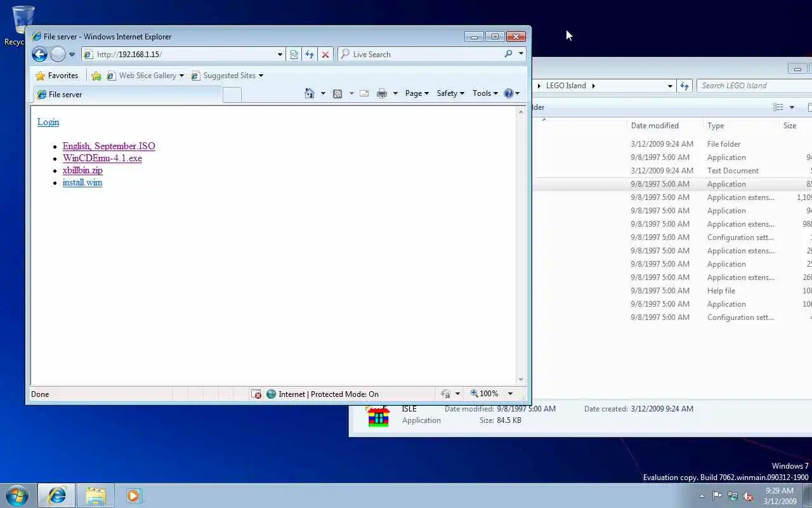Open a new blank tab
The height and width of the screenshot is (508, 812).
(232, 95)
